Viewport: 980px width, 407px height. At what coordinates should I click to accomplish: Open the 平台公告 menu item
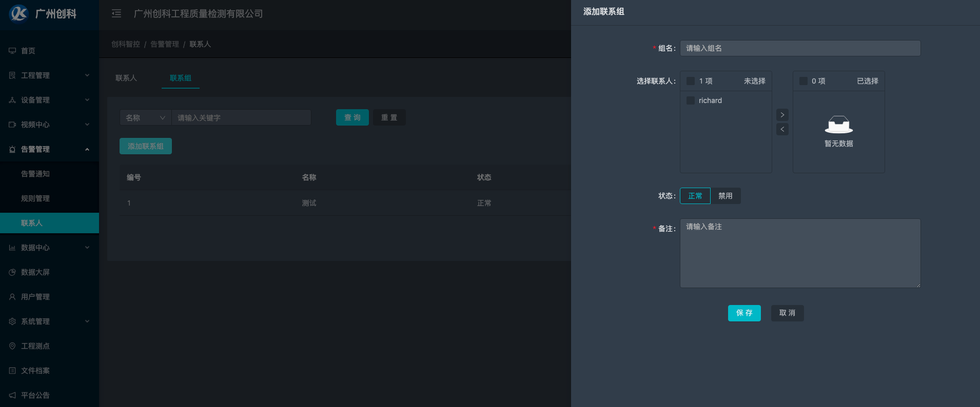click(x=49, y=395)
